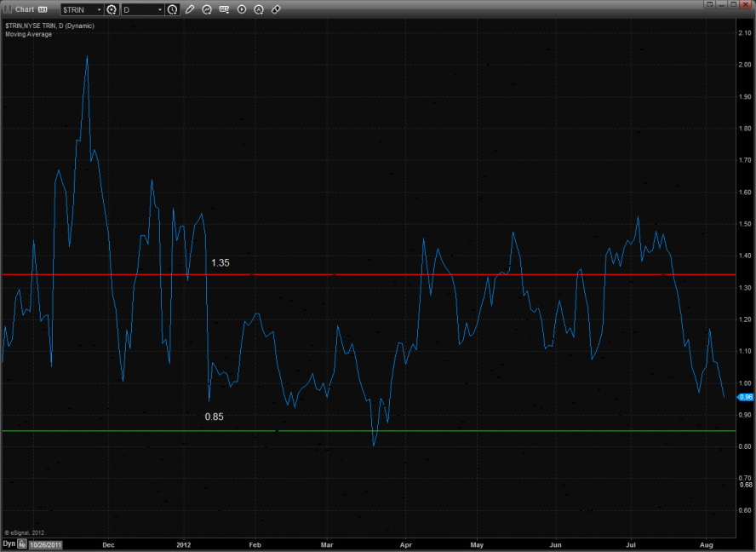Click the symbol settings gear icon
The width and height of the screenshot is (756, 552).
coord(112,9)
